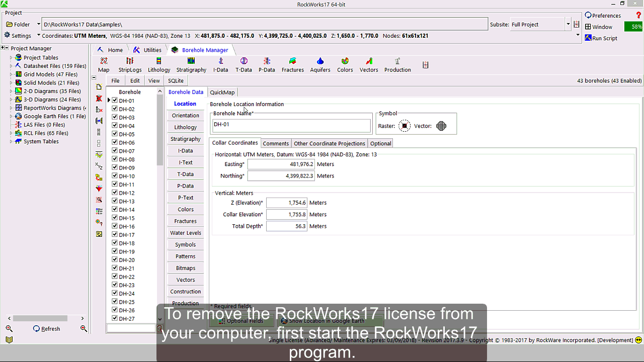Uncheck the DH-05 borehole checkbox

[x=115, y=134]
